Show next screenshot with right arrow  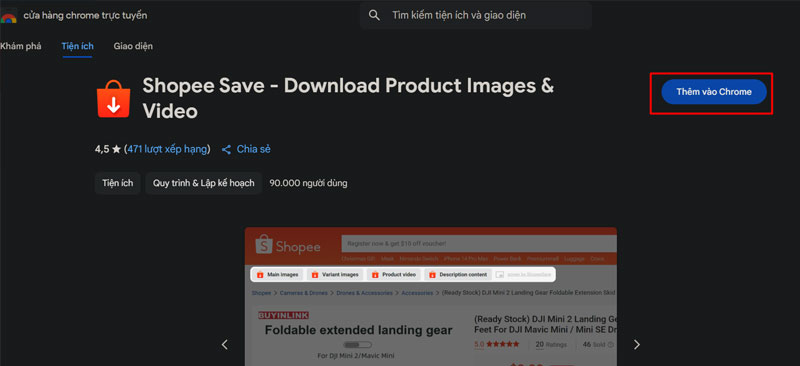(x=636, y=345)
